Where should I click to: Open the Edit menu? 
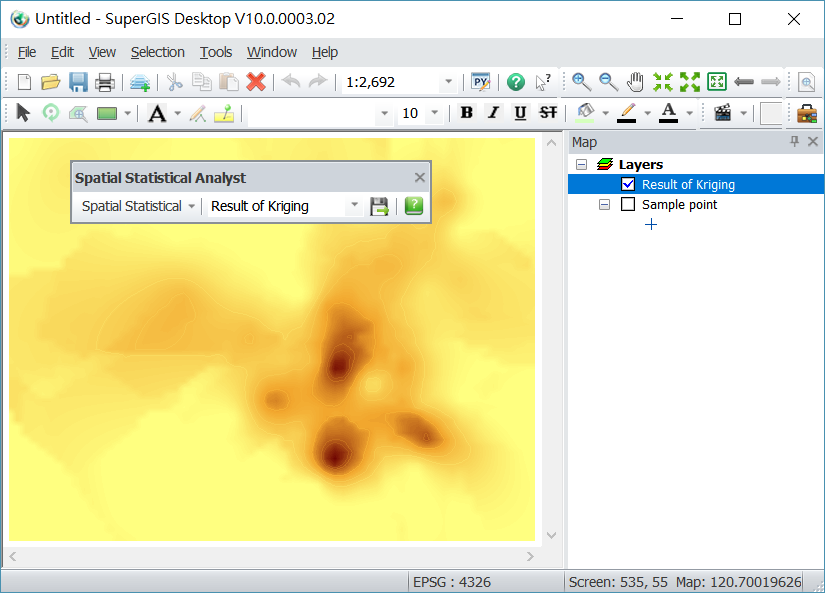point(62,52)
